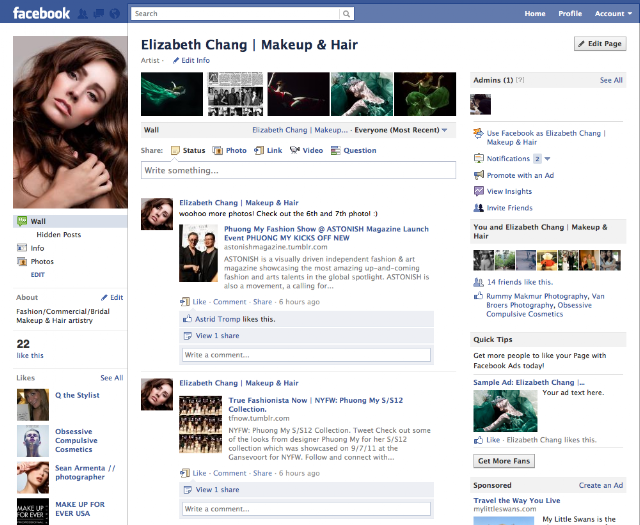Click the Promote with an Ad megaphone icon
Viewport: 640px width, 525px height.
478,175
